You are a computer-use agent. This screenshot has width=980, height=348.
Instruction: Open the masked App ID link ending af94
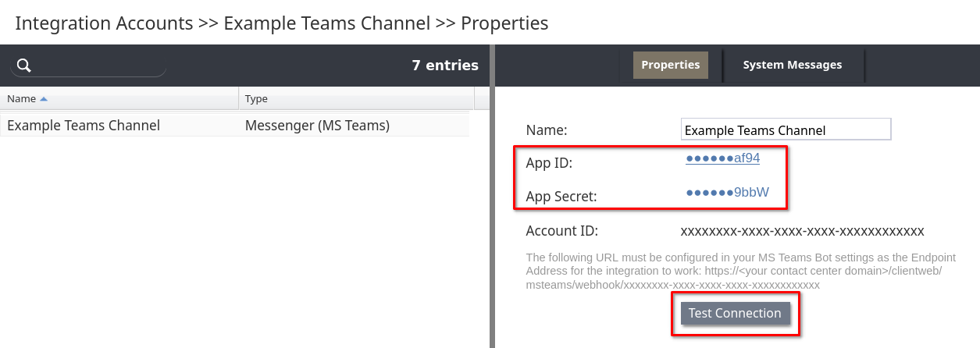click(x=723, y=158)
